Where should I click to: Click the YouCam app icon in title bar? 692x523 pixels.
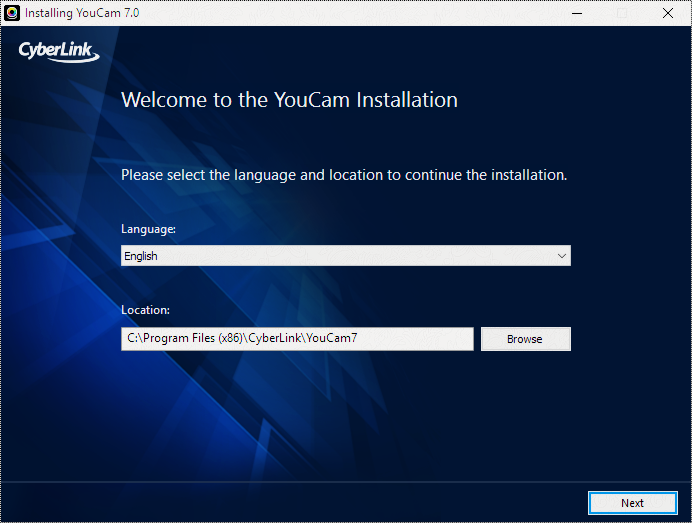click(12, 13)
